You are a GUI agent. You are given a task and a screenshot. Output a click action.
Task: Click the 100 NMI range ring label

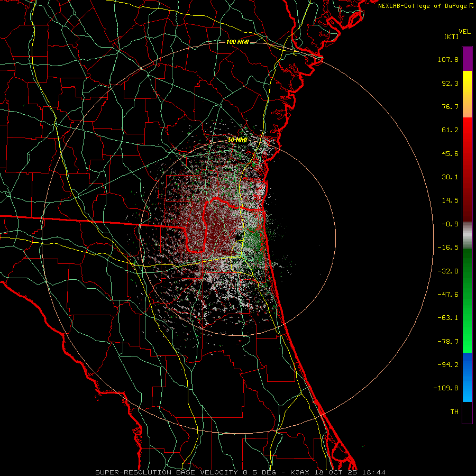click(237, 42)
